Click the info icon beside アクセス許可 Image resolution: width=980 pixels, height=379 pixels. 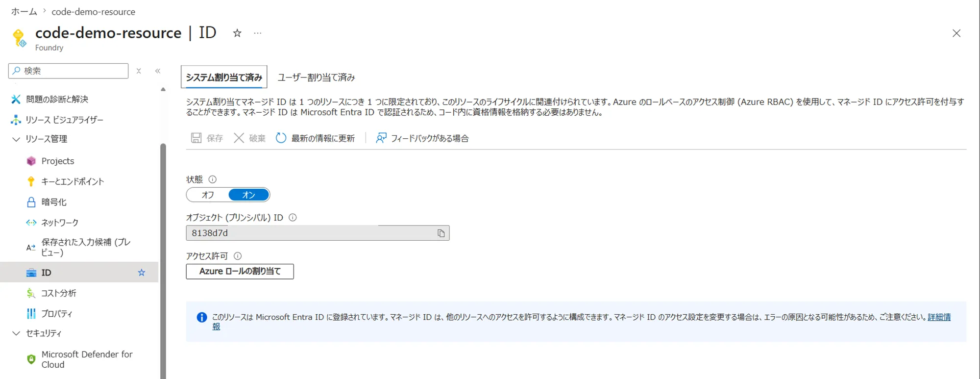tap(238, 256)
